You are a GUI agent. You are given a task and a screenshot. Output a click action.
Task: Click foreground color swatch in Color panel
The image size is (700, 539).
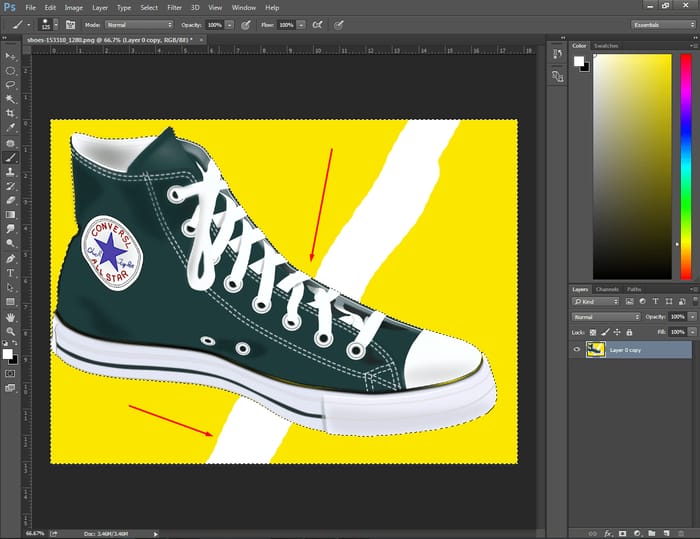pyautogui.click(x=579, y=61)
